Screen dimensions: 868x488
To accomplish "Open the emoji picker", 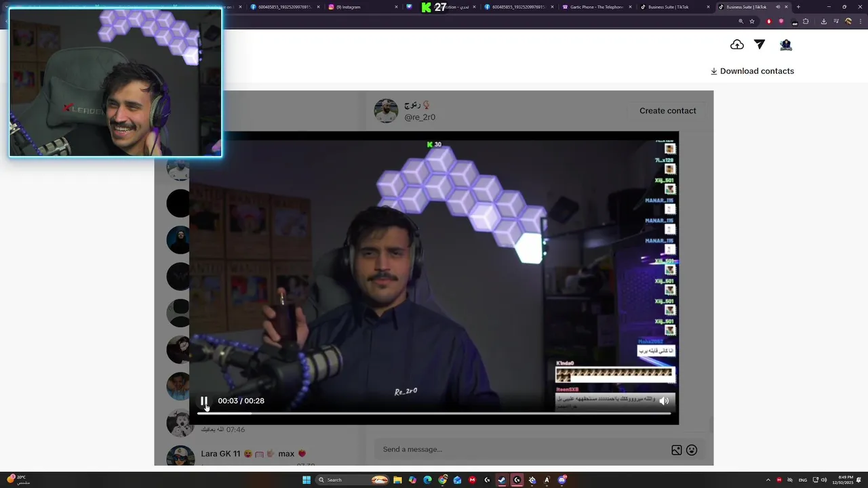I will point(692,450).
